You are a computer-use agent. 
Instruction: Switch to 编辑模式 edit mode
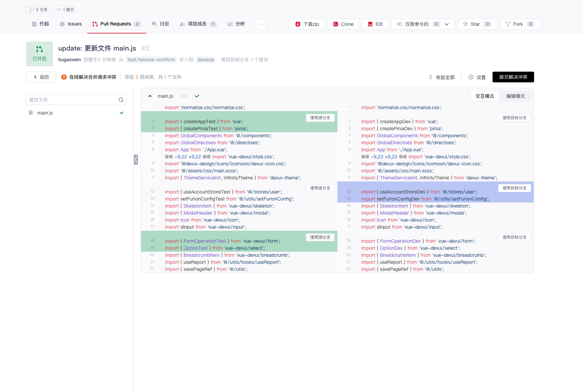coord(515,96)
